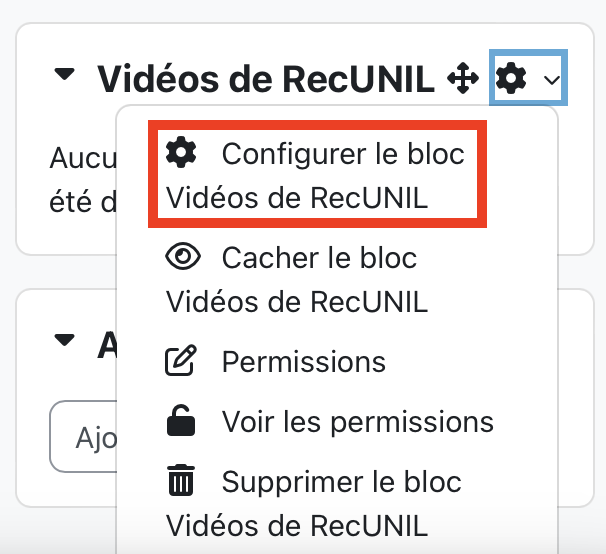This screenshot has height=554, width=606.
Task: Click the gear icon in the block header
Action: pyautogui.click(x=511, y=77)
